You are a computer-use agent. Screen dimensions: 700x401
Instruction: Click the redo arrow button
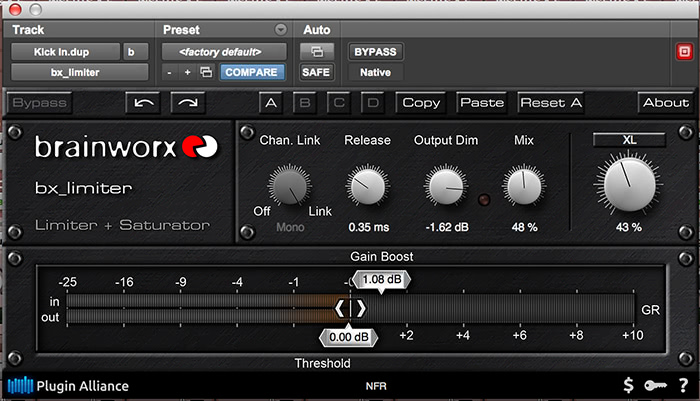tap(188, 103)
